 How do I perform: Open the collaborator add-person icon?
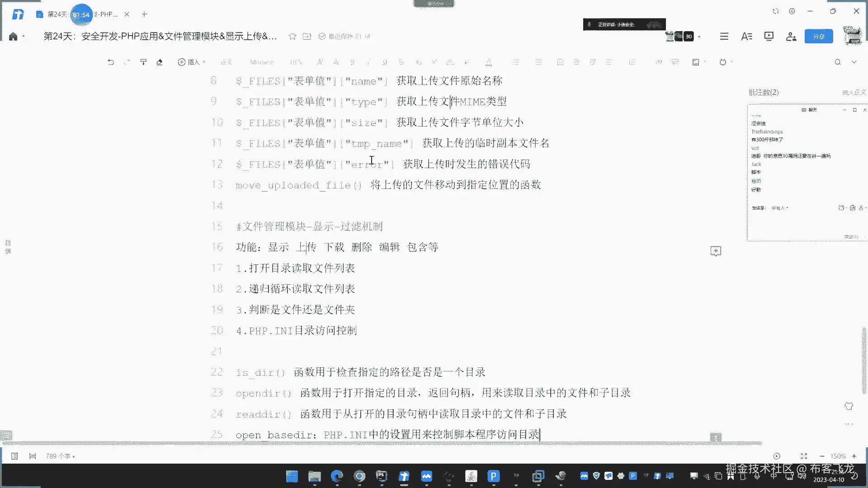[791, 36]
